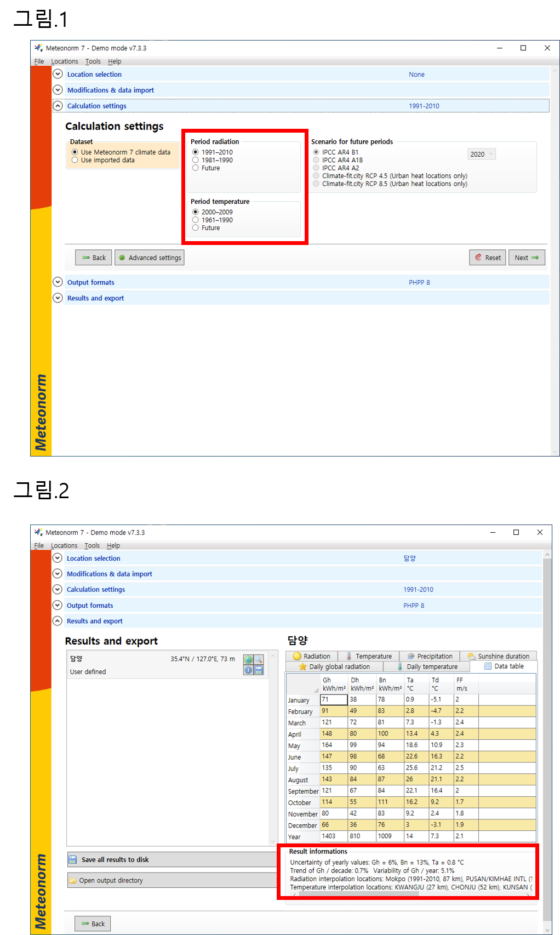Screen dimensions: 560x935
Task: Click the Advanced settings button
Action: tap(150, 258)
